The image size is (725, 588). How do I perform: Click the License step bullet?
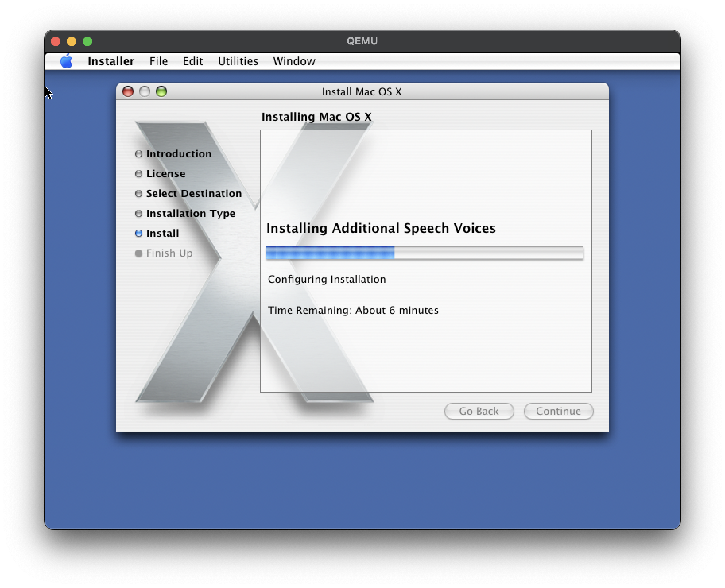point(139,174)
